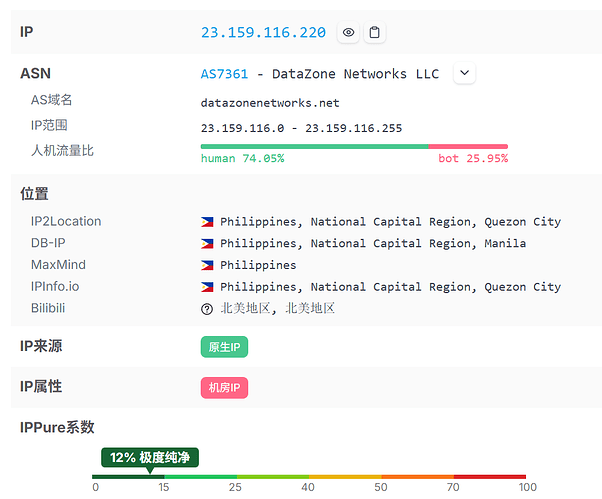Click the MaxMind label
602x499 pixels.
[x=58, y=265]
